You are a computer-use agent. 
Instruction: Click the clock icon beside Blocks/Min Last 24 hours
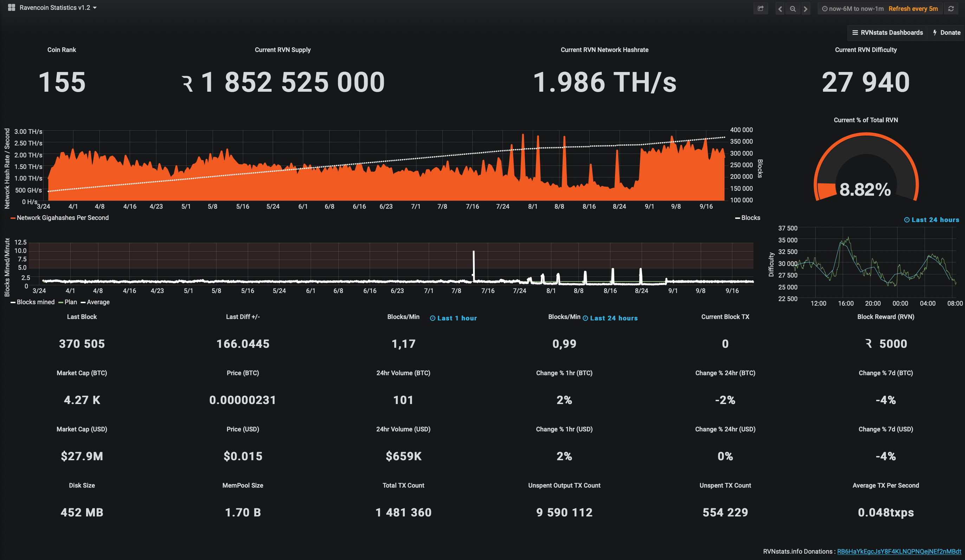click(585, 318)
